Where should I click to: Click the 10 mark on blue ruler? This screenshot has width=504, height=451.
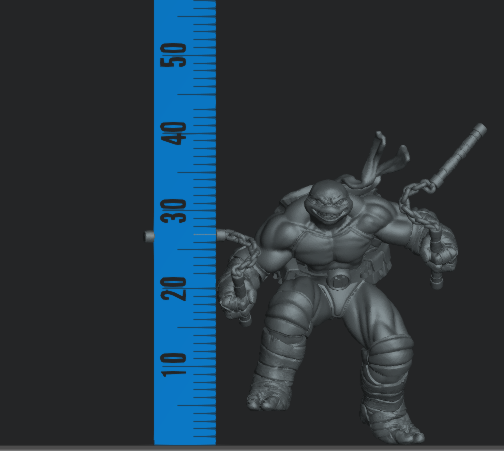pos(173,365)
